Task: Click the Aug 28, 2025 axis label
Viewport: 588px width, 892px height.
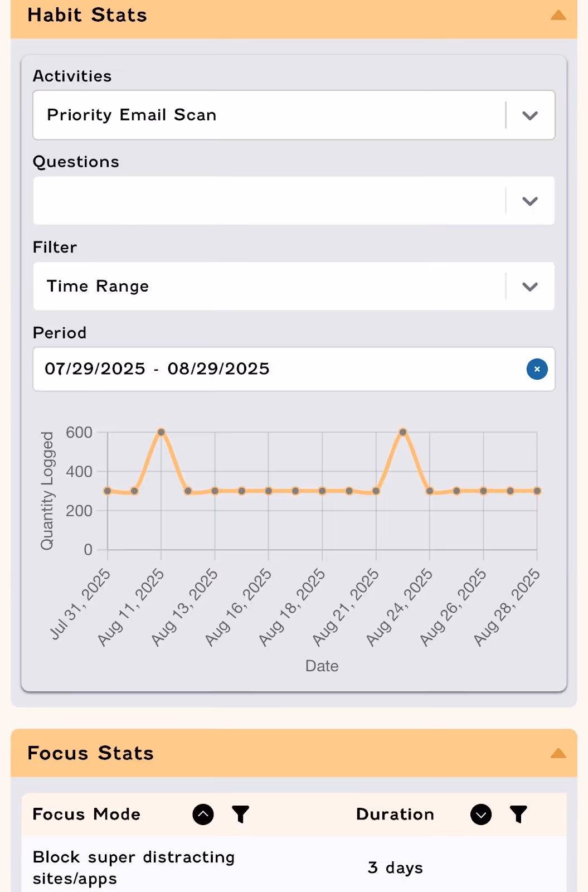Action: point(507,607)
